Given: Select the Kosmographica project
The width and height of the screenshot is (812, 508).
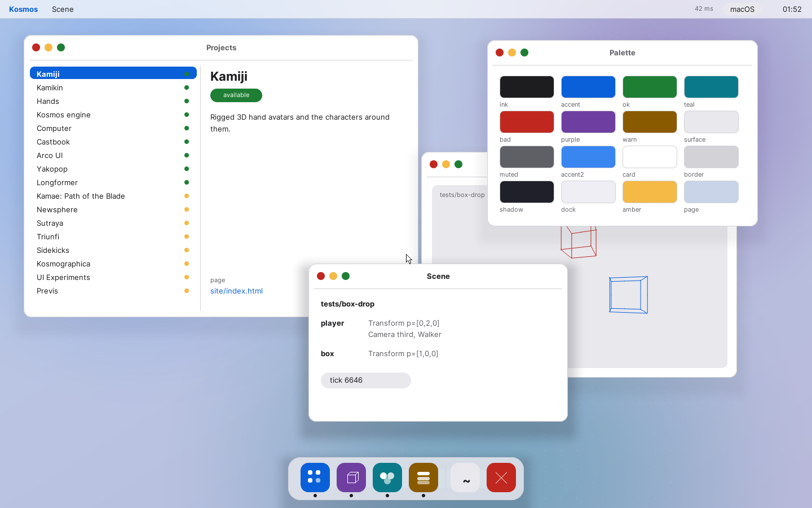Looking at the screenshot, I should coord(113,264).
